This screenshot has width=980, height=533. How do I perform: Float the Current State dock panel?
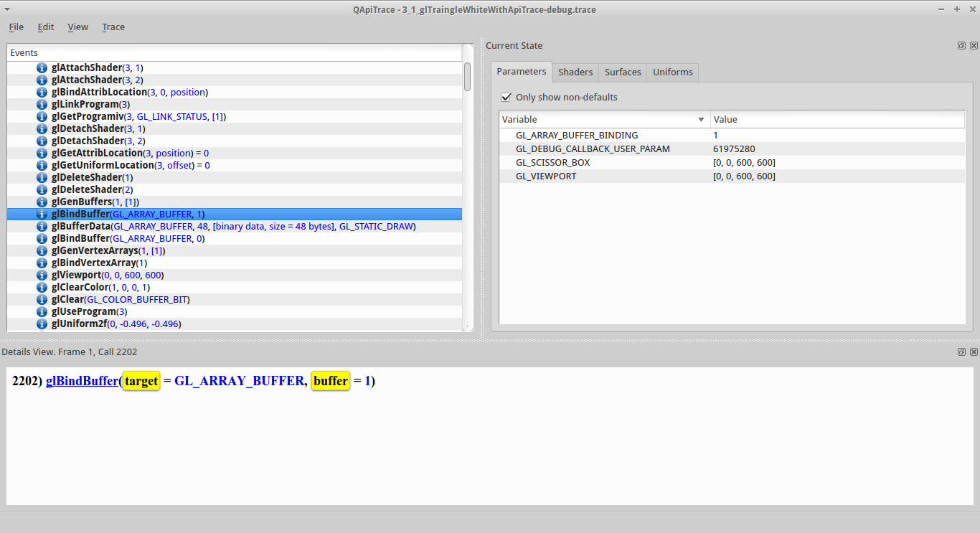(961, 45)
